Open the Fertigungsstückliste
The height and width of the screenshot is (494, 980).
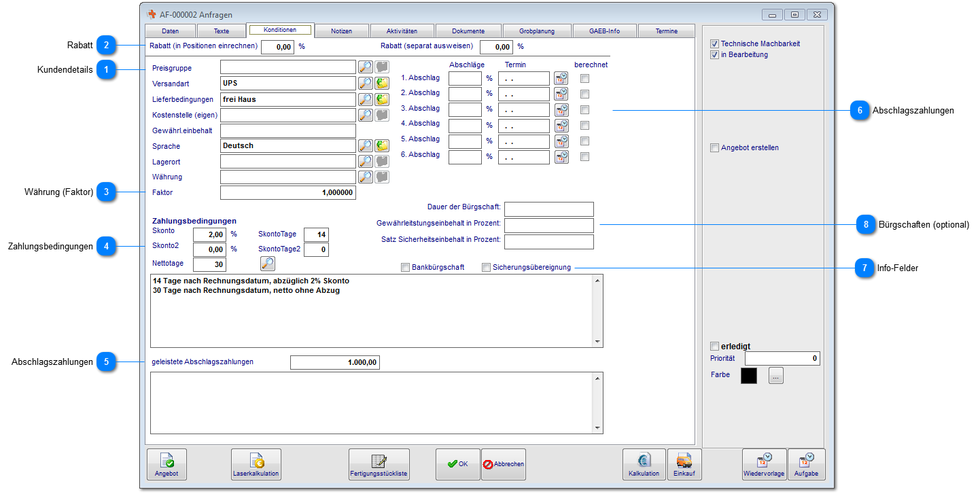click(379, 465)
